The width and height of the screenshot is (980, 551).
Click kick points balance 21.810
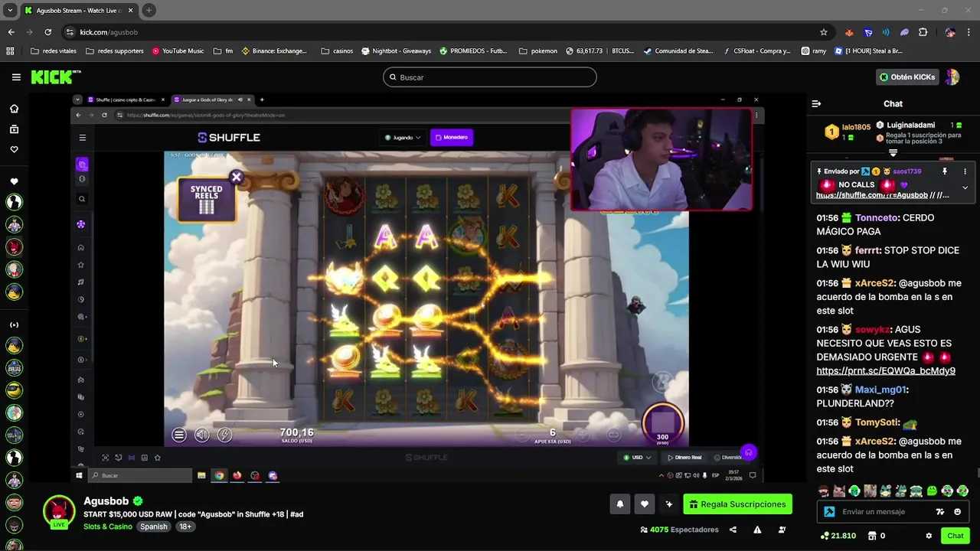(x=838, y=536)
